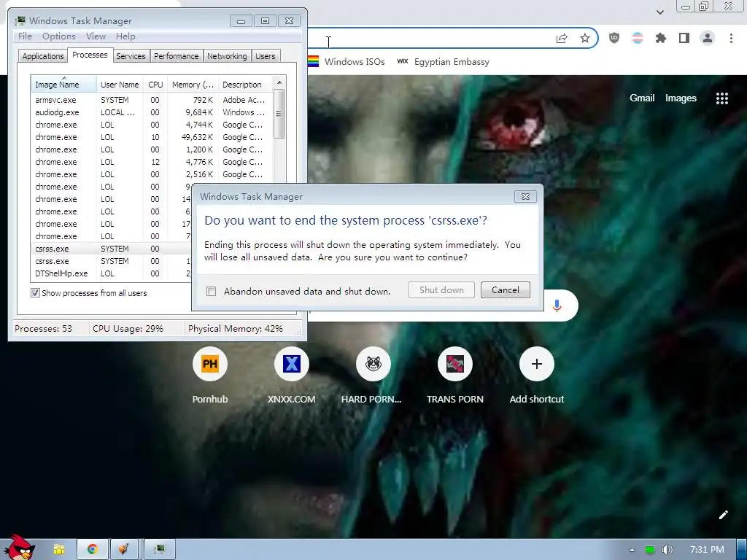Switch to the Performance tab
This screenshot has height=560, width=747.
point(177,56)
